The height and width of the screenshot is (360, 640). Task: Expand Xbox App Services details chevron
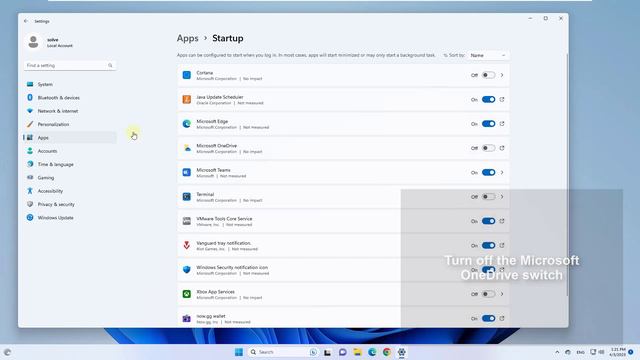click(502, 294)
